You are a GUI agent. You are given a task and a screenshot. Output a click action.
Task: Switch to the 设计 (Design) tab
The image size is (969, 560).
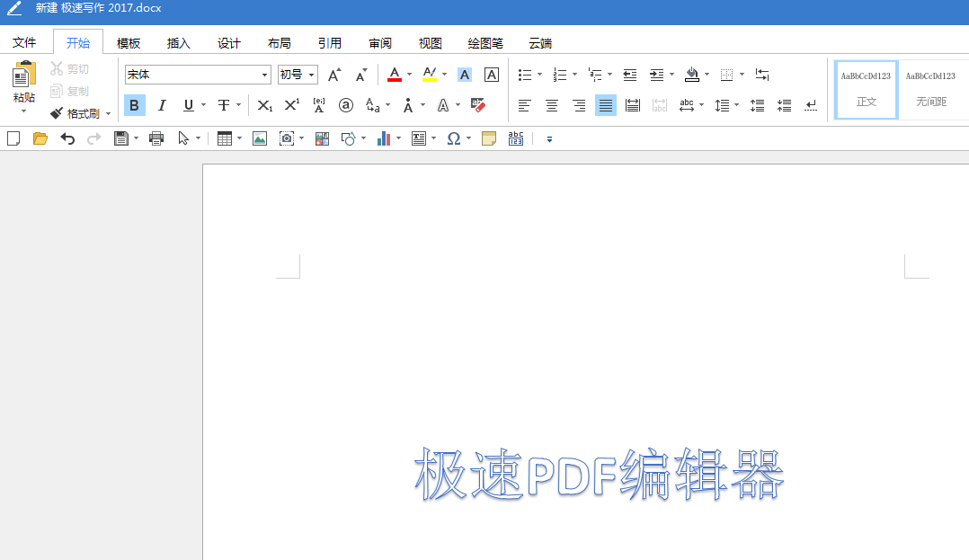click(229, 43)
